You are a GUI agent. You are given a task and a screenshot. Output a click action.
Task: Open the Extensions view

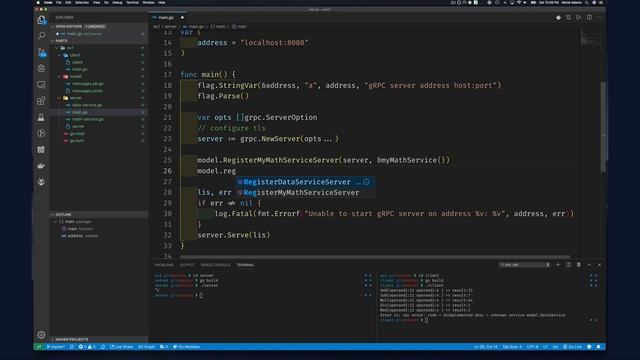(41, 101)
